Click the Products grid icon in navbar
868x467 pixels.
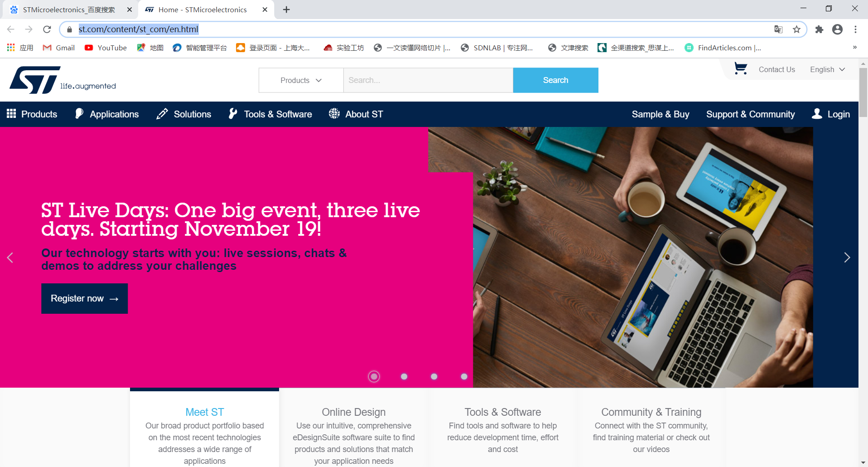[x=11, y=114]
